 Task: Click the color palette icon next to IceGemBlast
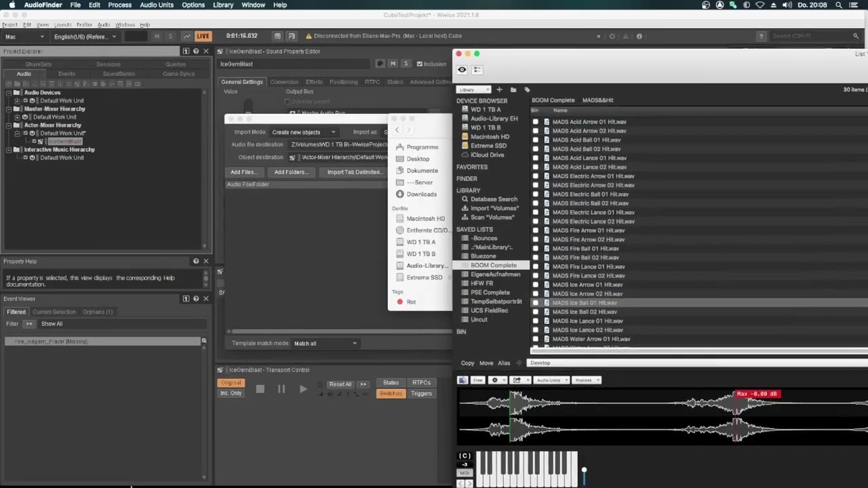(380, 64)
